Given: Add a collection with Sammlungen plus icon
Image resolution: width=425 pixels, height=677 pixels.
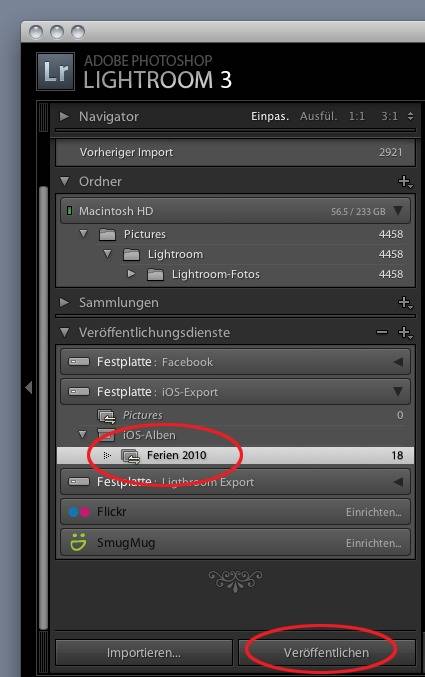Looking at the screenshot, I should [405, 303].
